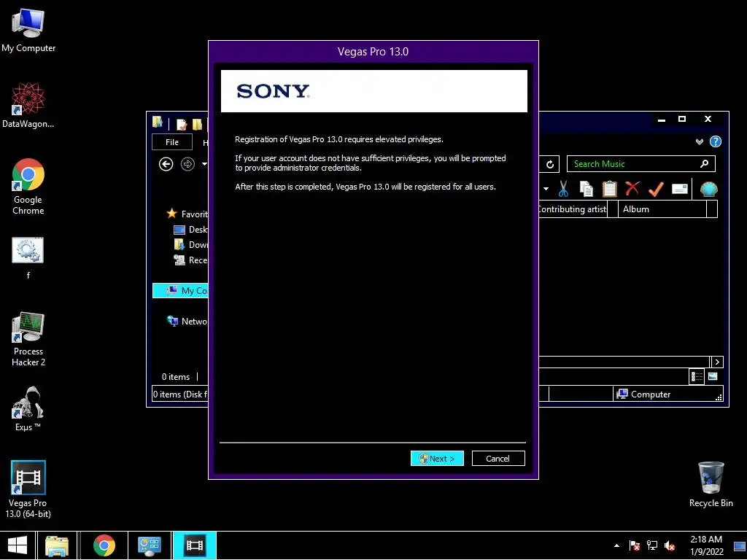This screenshot has height=560, width=747.
Task: Select Vegas Pro 13.0 (64-bit) desktop shortcut
Action: click(28, 489)
